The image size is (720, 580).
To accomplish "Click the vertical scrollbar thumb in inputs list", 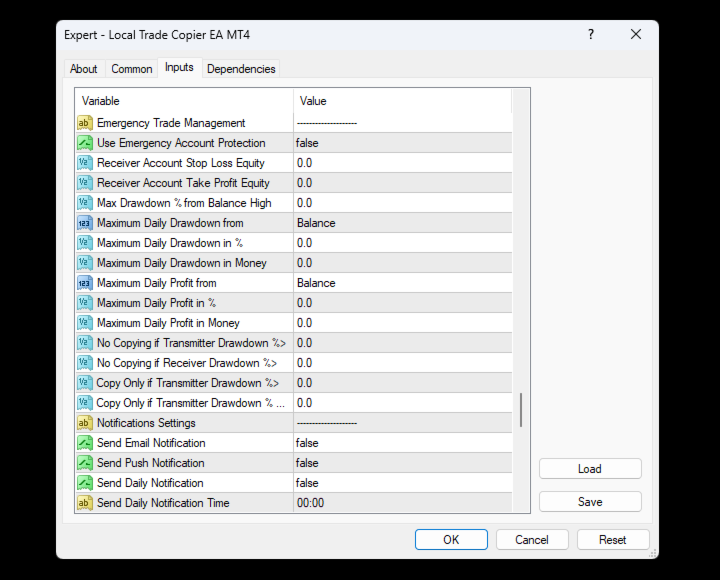I will coord(521,410).
